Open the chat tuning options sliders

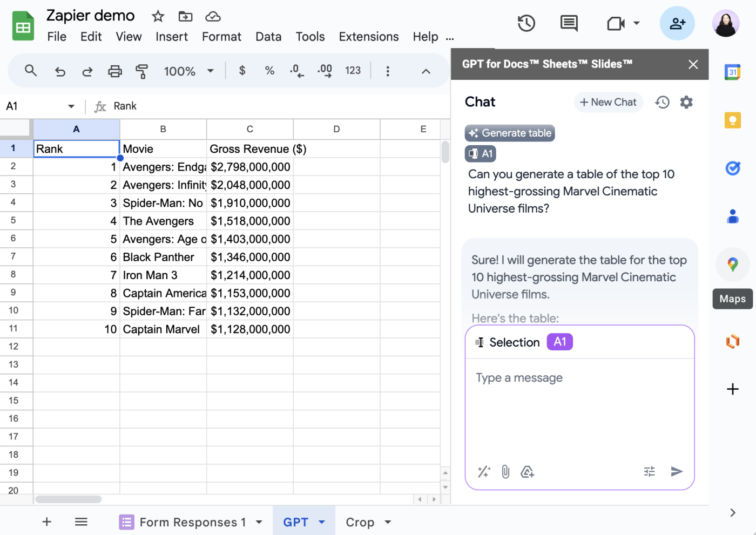650,472
